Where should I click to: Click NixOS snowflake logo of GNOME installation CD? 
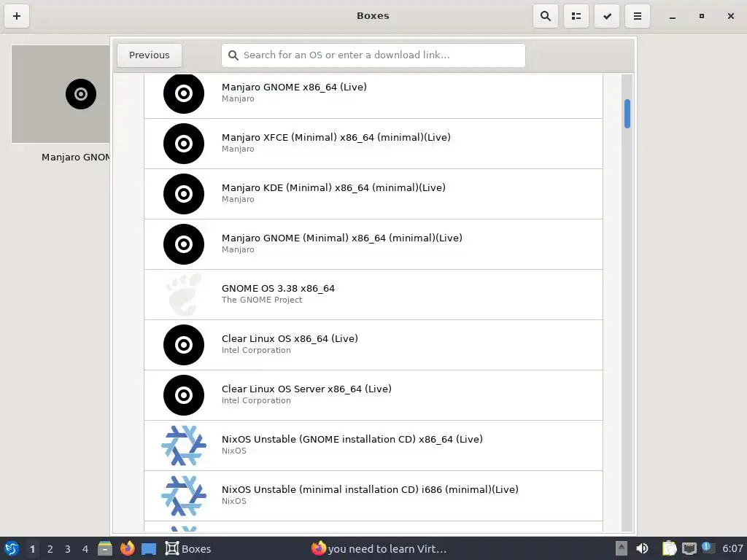[184, 446]
